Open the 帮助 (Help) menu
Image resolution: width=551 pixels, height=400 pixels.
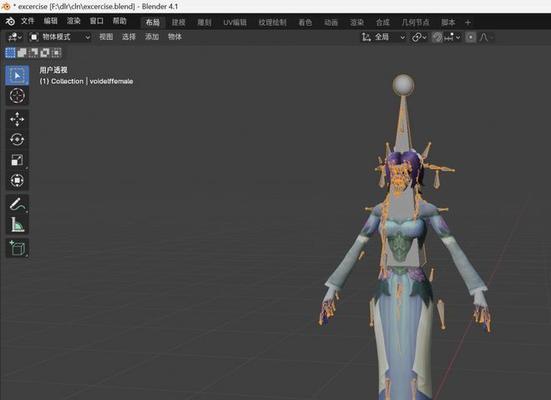tap(119, 21)
